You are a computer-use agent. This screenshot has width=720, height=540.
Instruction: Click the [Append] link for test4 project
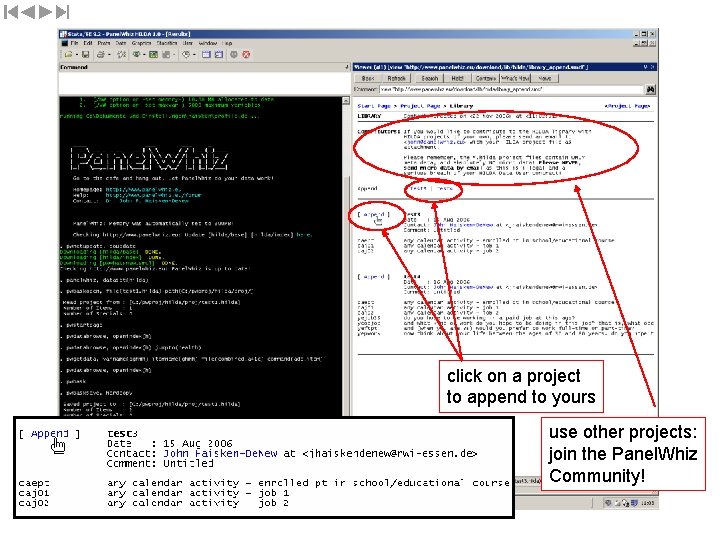[x=374, y=277]
